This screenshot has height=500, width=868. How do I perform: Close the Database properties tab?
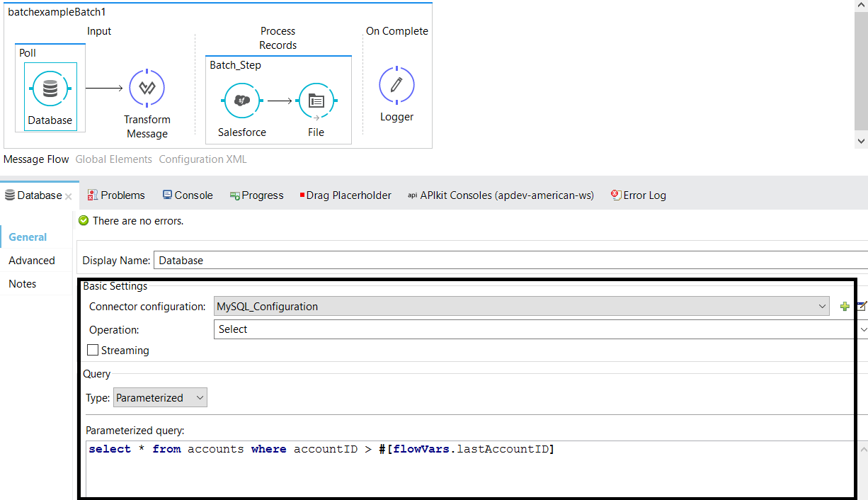[69, 196]
